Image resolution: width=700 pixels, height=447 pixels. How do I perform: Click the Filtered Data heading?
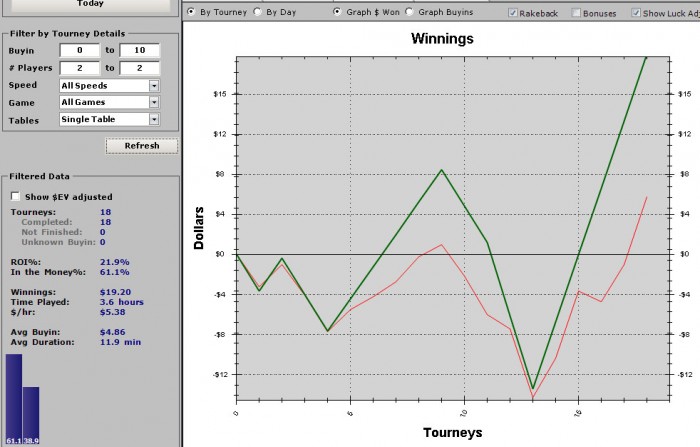(39, 176)
